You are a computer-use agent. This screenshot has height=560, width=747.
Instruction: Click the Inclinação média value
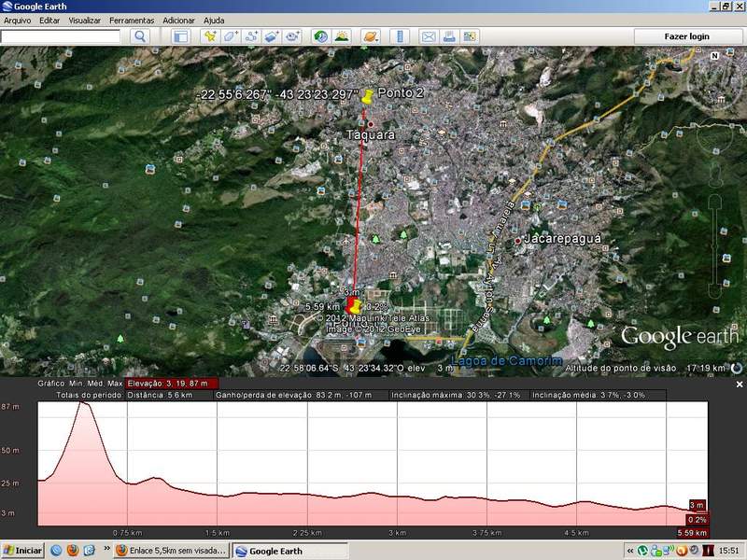pos(589,395)
